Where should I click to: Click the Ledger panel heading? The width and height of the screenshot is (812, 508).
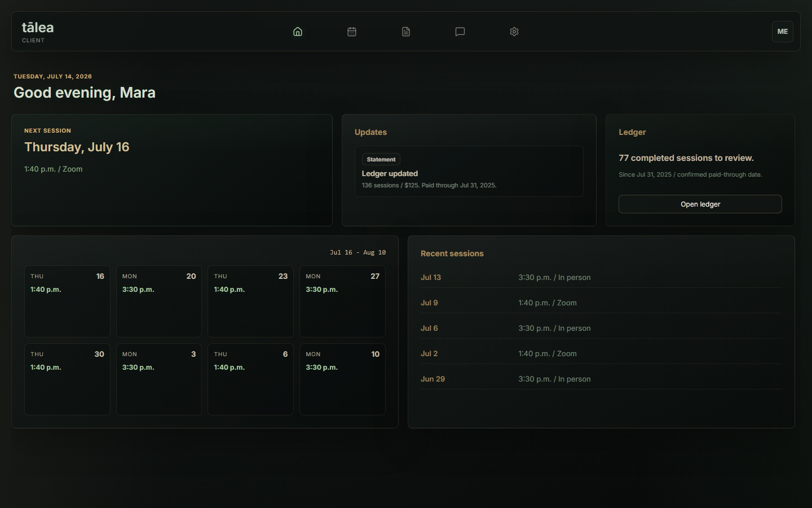[x=632, y=132]
